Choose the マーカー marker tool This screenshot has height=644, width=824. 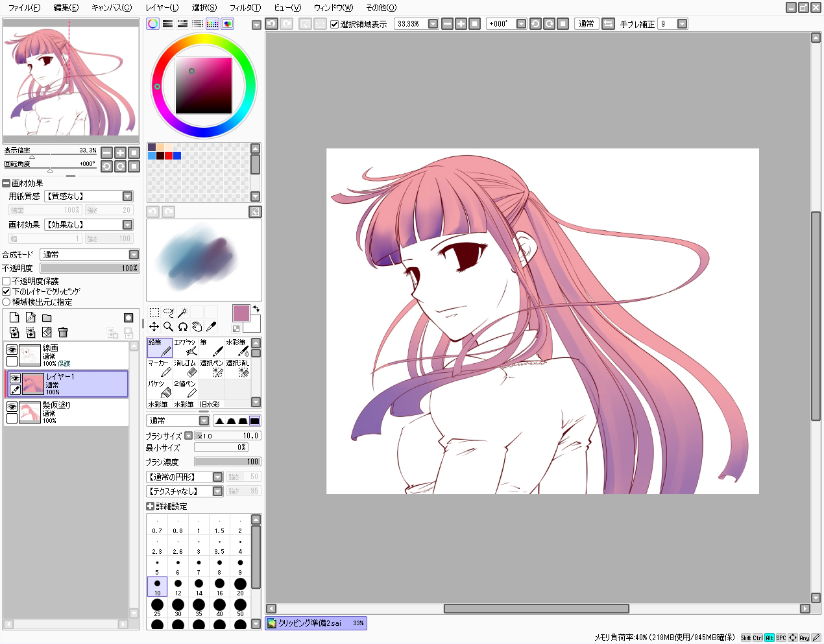click(160, 368)
